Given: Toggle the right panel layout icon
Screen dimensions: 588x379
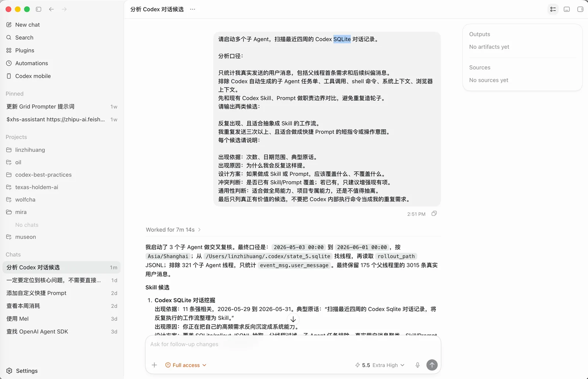Looking at the screenshot, I should pyautogui.click(x=580, y=9).
